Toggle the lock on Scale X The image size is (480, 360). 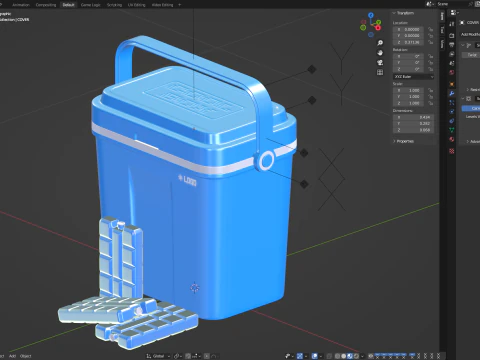(430, 90)
